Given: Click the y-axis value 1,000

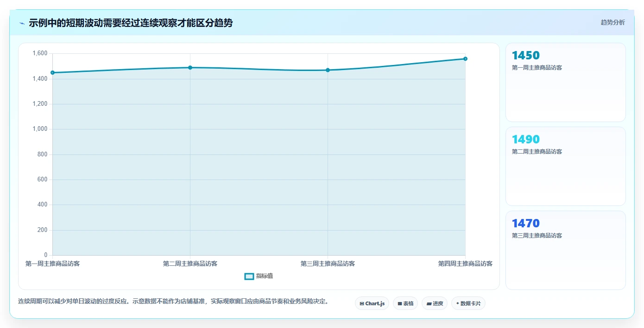Looking at the screenshot, I should (x=40, y=129).
